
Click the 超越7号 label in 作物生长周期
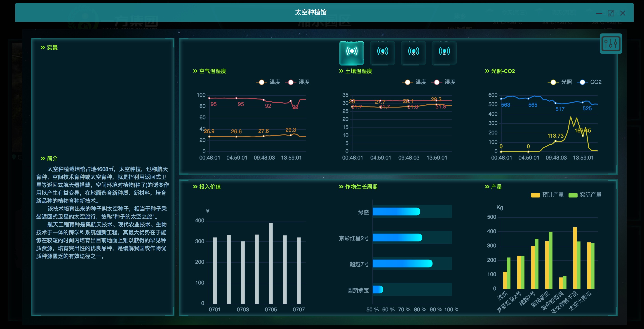(x=359, y=264)
